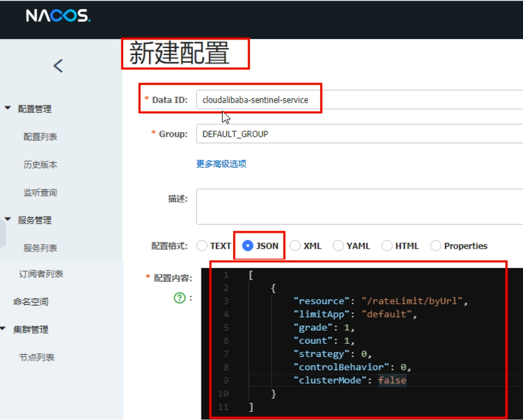523x420 pixels.
Task: Click the Group input field
Action: click(x=360, y=134)
